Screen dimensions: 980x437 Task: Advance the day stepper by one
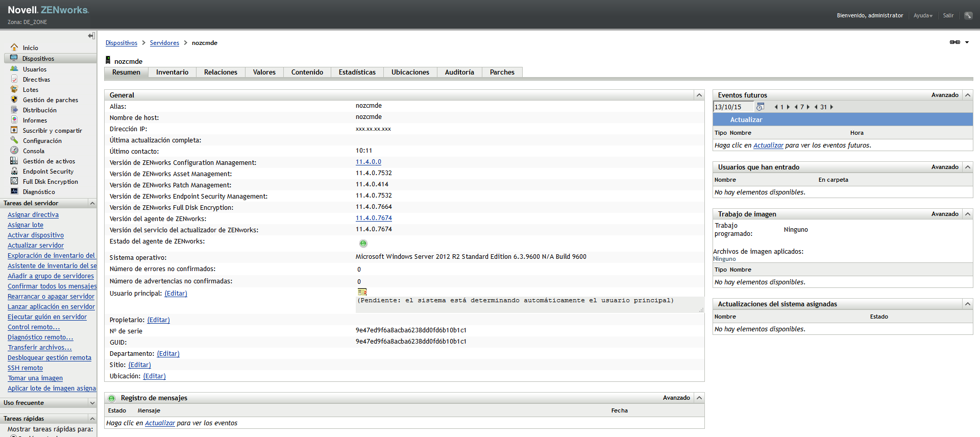click(x=788, y=107)
